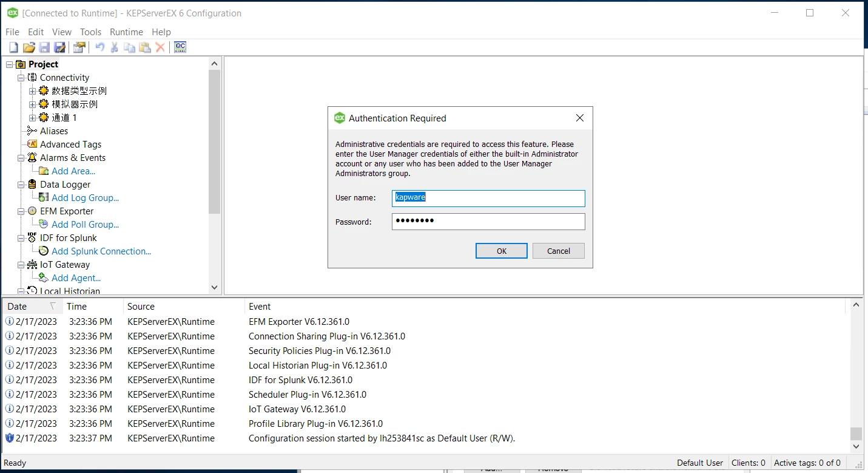Viewport: 868px width, 473px height.
Task: Click the gear icon for 模拟器示例
Action: tap(44, 104)
